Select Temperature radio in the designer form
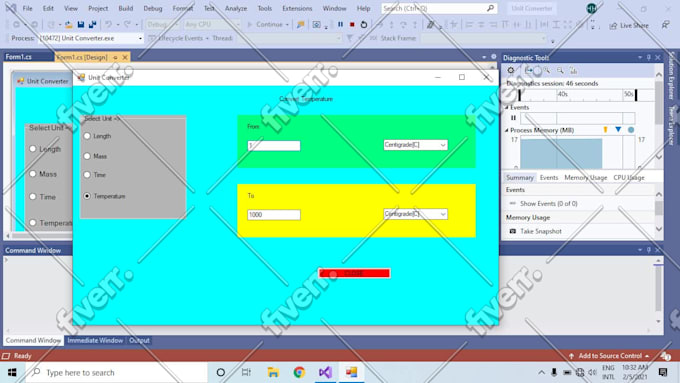The image size is (680, 383). 33,223
